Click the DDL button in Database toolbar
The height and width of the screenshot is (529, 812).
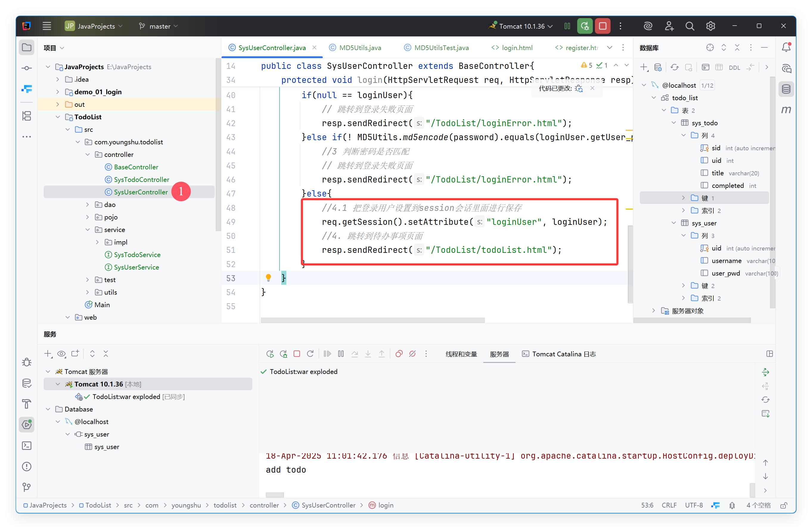[x=734, y=68]
